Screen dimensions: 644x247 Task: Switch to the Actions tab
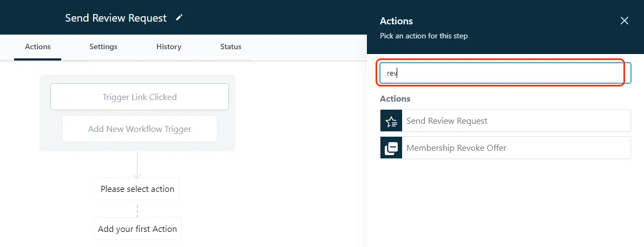tap(38, 46)
